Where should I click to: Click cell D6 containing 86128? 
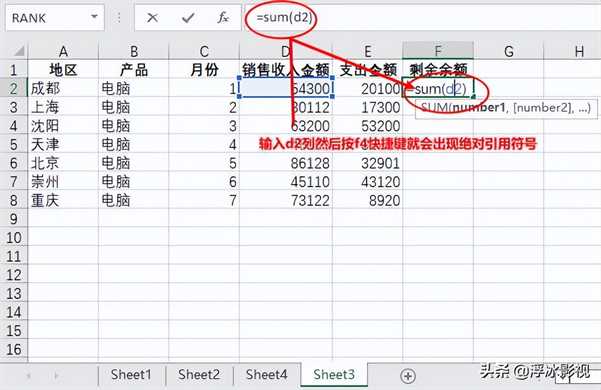tap(286, 163)
